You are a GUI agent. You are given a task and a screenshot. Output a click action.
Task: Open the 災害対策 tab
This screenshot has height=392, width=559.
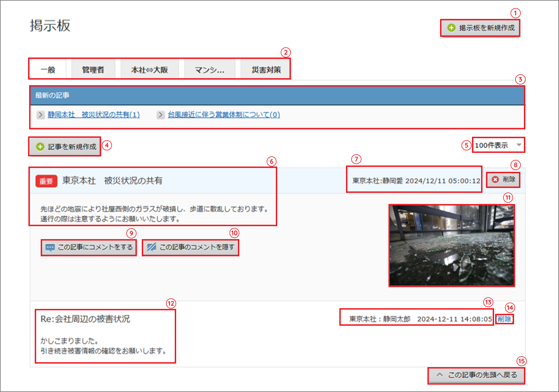click(266, 70)
